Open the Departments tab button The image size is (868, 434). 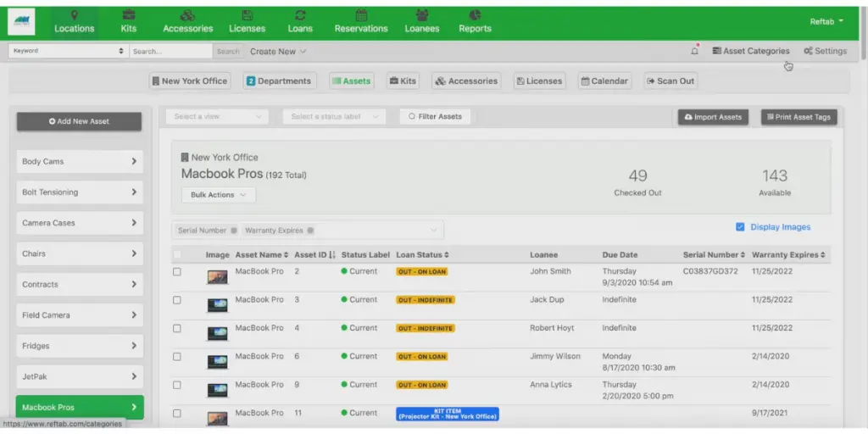(x=280, y=81)
